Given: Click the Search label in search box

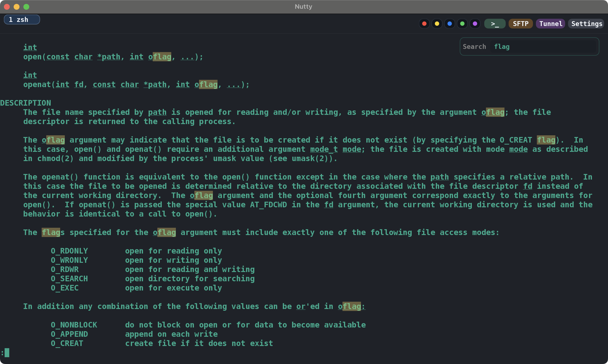Looking at the screenshot, I should coord(475,47).
